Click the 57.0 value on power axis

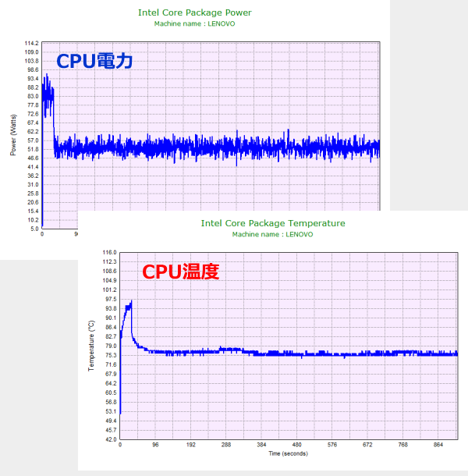[x=33, y=140]
